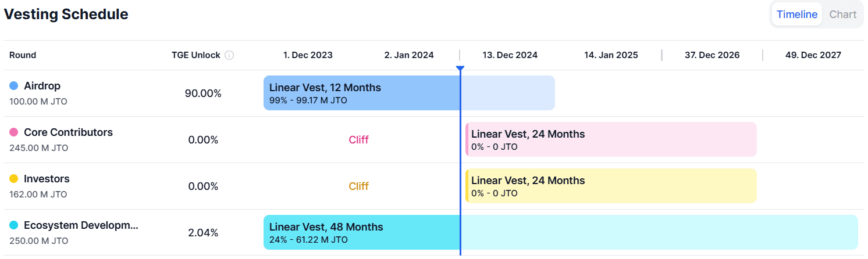Click the cyan Ecosystem Development dot

click(14, 225)
